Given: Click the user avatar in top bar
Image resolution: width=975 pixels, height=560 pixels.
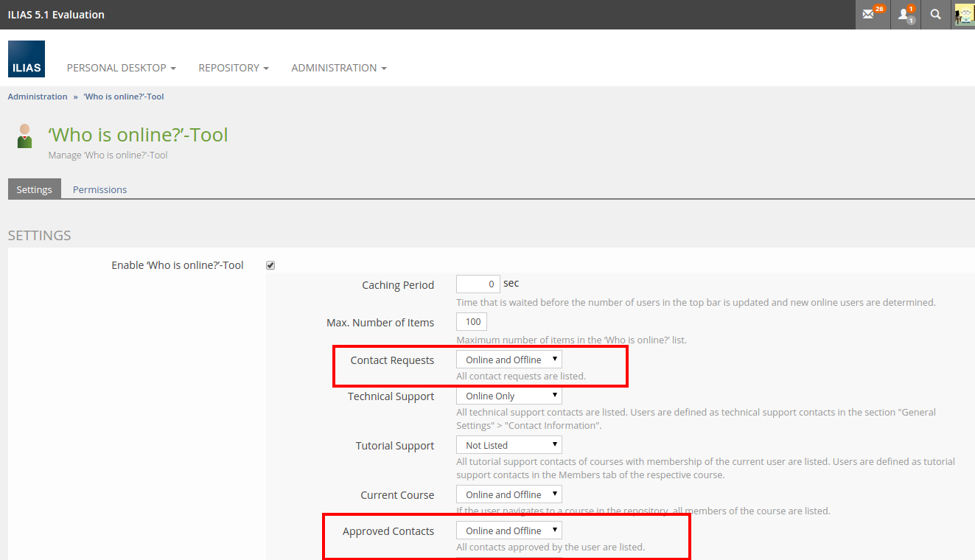Looking at the screenshot, I should pyautogui.click(x=964, y=14).
